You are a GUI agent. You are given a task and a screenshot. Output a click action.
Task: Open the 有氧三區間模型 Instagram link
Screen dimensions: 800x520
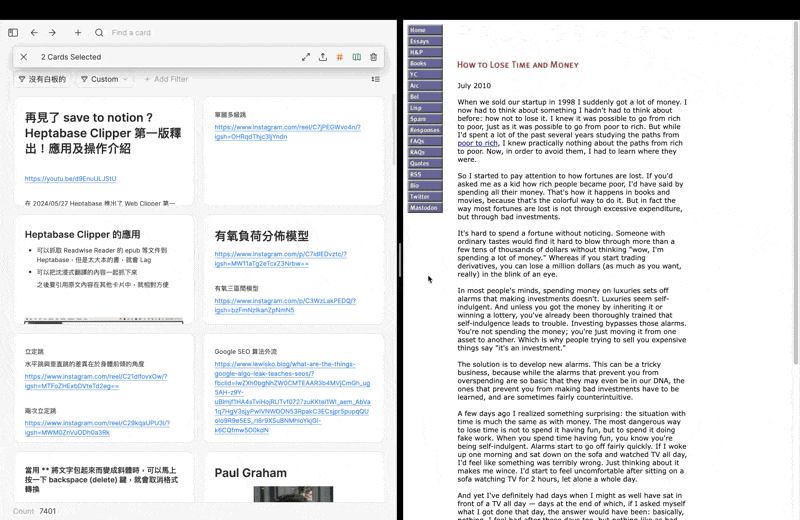(x=285, y=305)
